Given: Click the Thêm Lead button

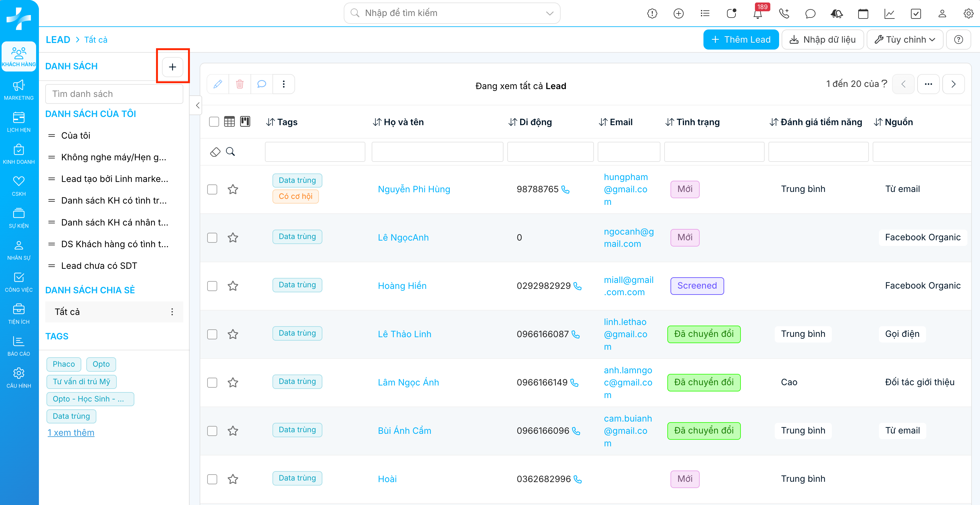Looking at the screenshot, I should tap(741, 40).
